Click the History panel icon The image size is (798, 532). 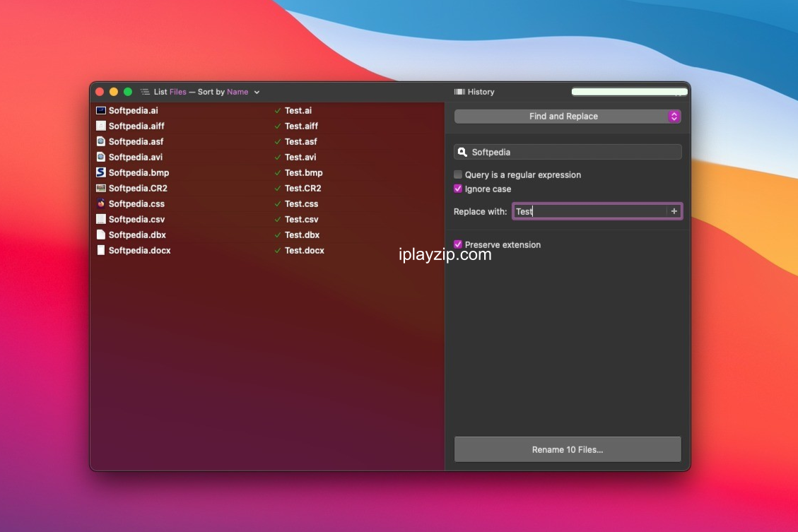[459, 92]
